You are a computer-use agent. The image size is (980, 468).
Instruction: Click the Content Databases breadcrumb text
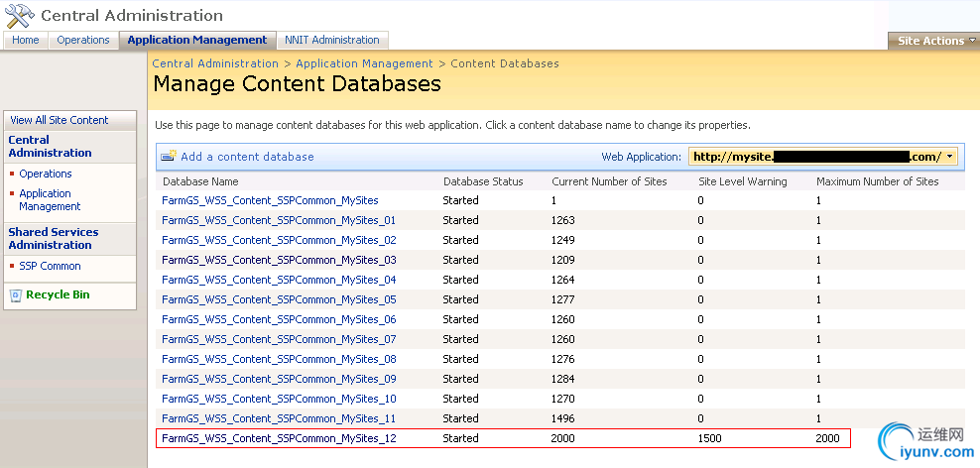click(x=505, y=63)
